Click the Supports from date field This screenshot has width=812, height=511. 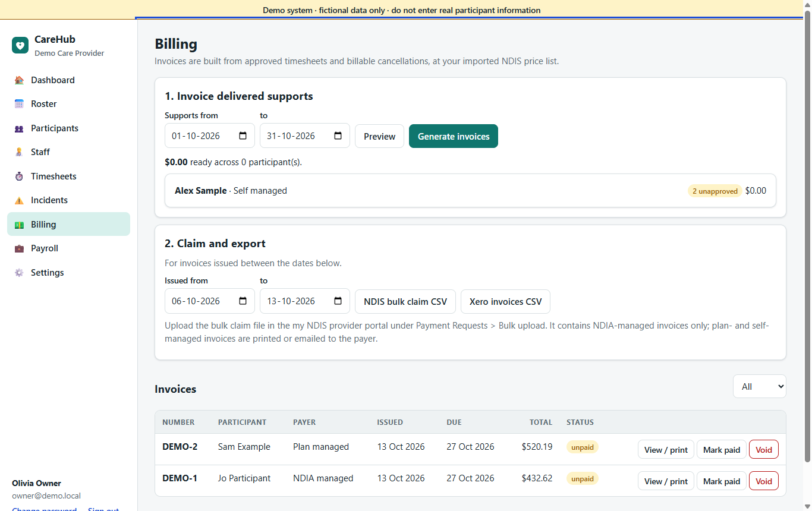pos(210,136)
